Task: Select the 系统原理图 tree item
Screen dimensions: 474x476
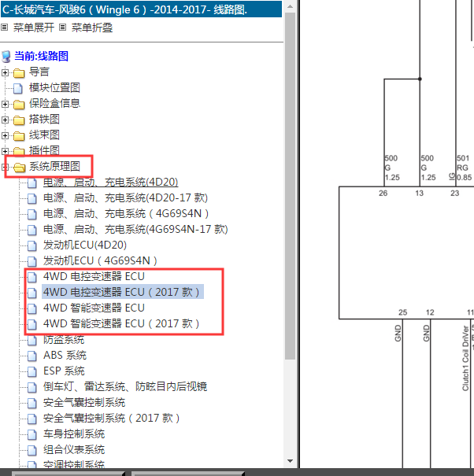Action: pyautogui.click(x=54, y=166)
